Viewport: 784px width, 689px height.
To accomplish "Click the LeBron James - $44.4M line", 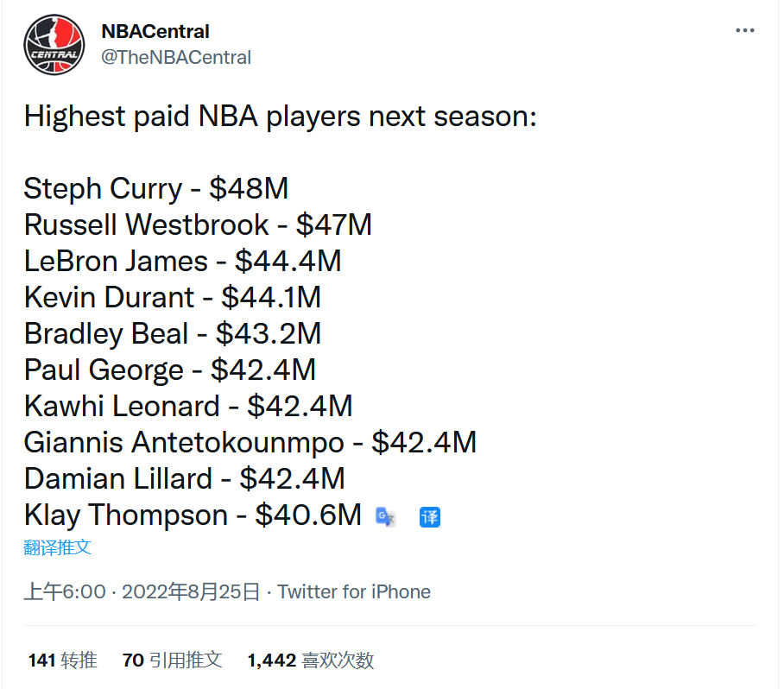I will tap(182, 261).
